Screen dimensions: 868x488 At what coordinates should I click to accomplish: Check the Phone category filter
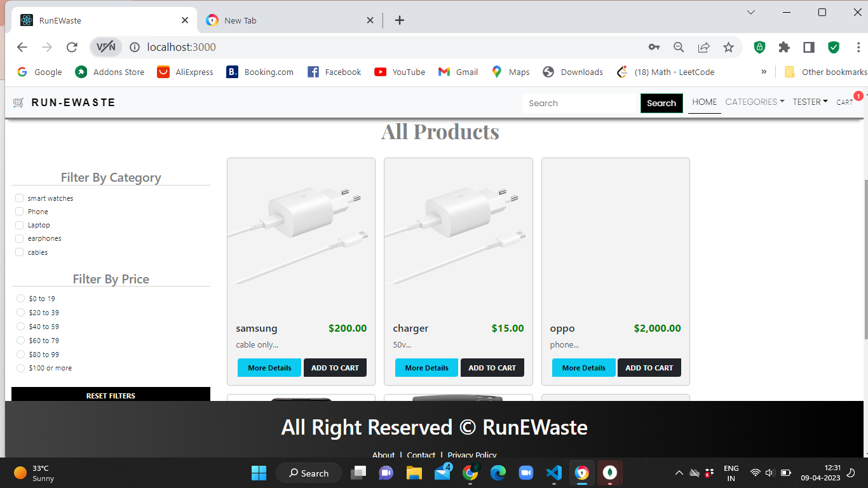20,212
